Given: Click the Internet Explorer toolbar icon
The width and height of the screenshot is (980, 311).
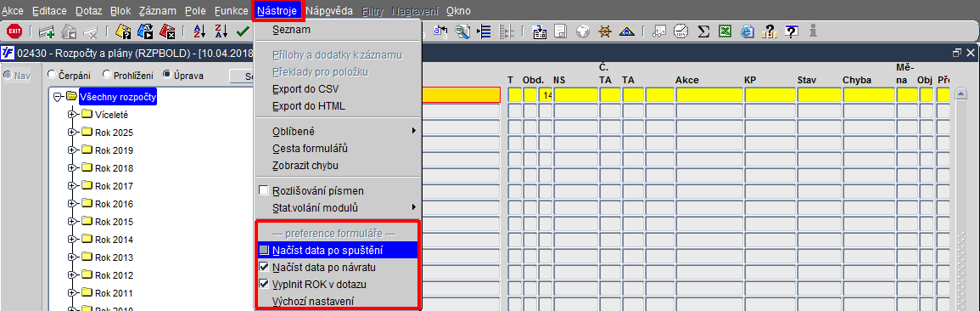Looking at the screenshot, I should (748, 31).
